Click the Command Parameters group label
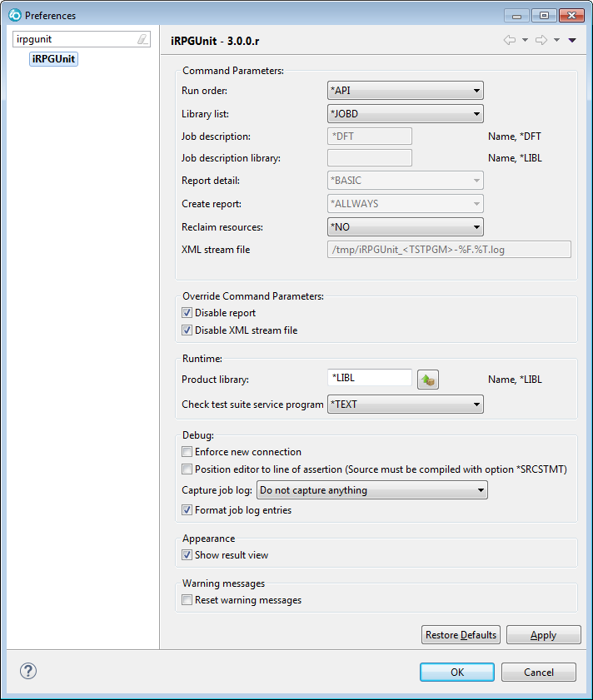The width and height of the screenshot is (593, 700). click(233, 71)
